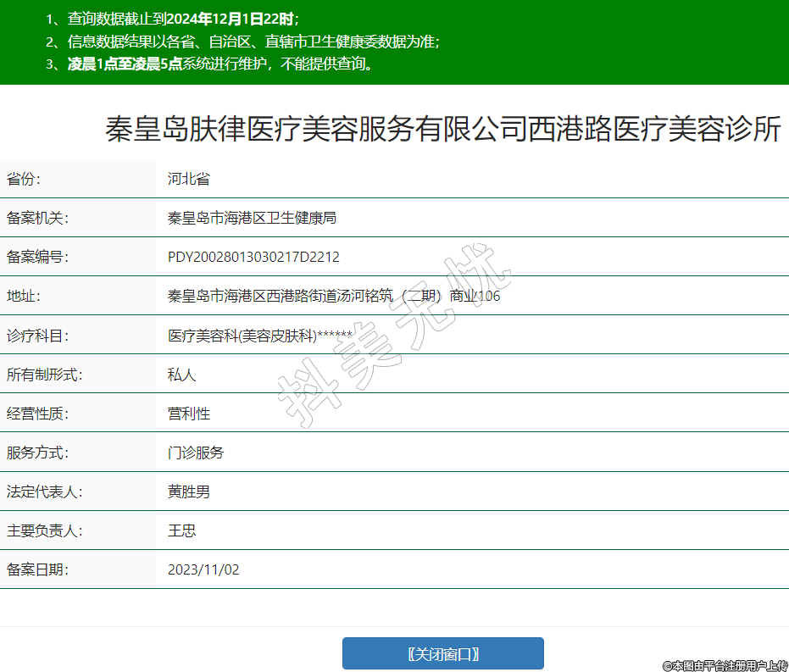The image size is (789, 672).
Task: Select the filing date 2023/11/02
Action: tap(203, 569)
